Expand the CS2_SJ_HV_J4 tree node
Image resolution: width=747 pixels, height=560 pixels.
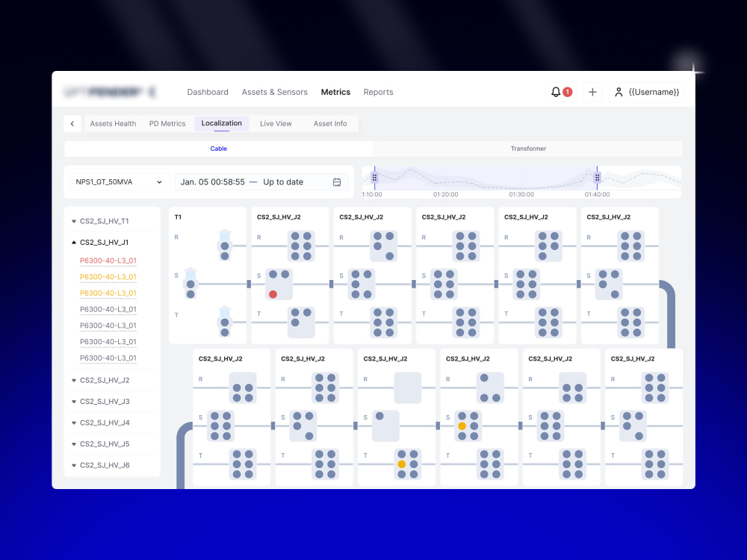[74, 423]
